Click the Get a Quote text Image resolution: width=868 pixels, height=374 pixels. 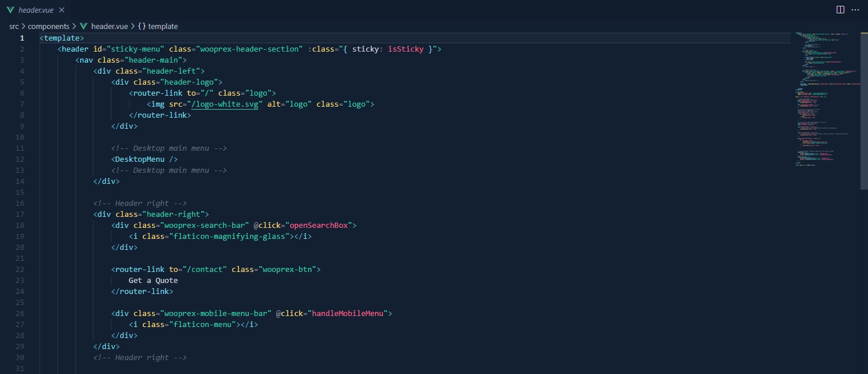153,280
